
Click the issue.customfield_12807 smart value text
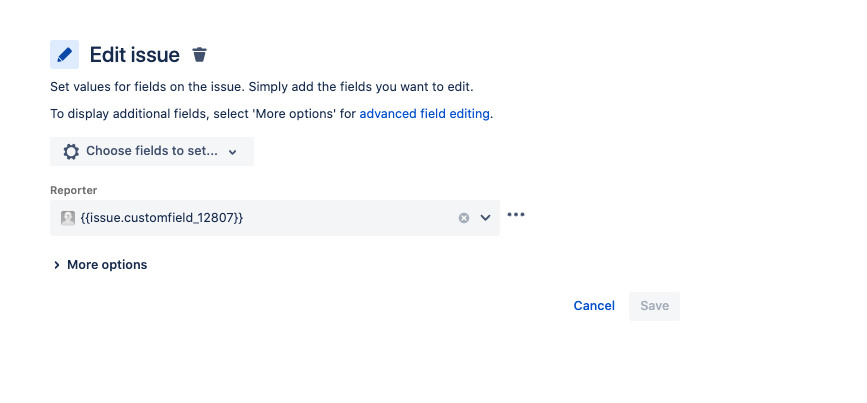pos(161,218)
